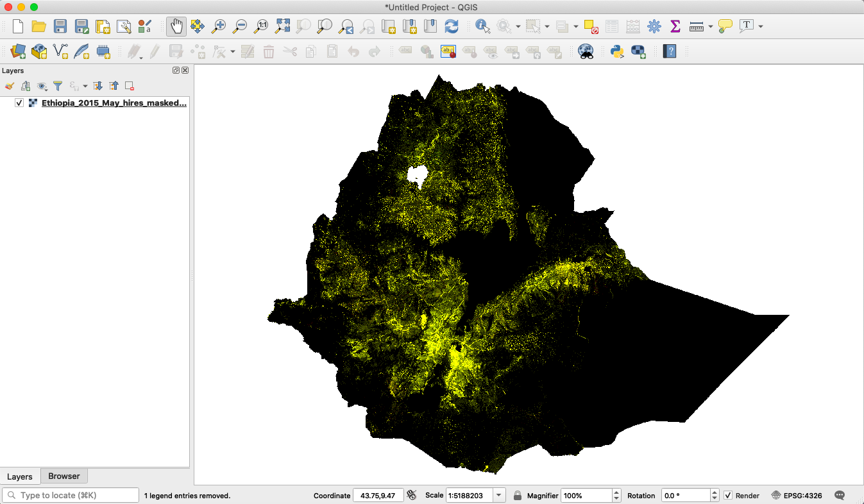The image size is (864, 504).
Task: Toggle the Render checkbox in status bar
Action: coord(728,496)
